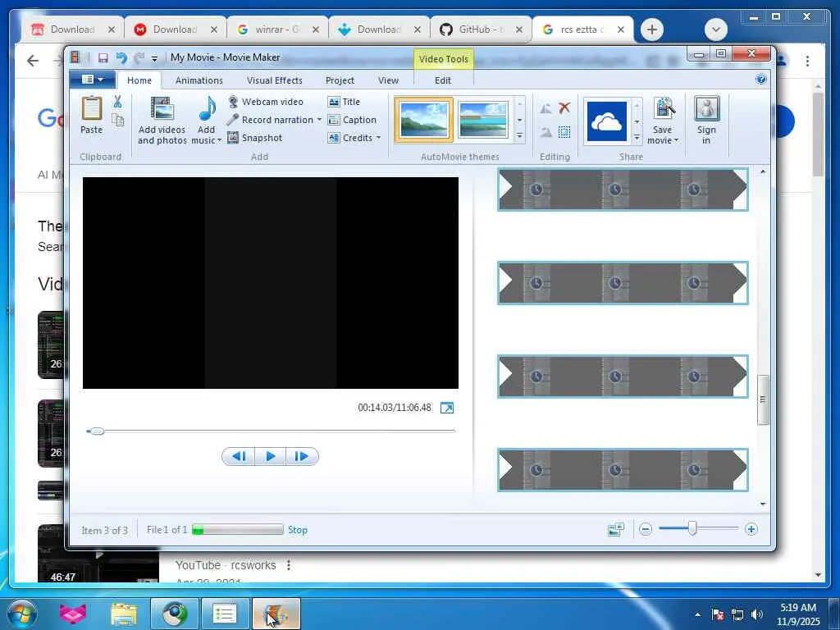Image resolution: width=840 pixels, height=630 pixels.
Task: Take a Snapshot of the preview
Action: tap(255, 138)
